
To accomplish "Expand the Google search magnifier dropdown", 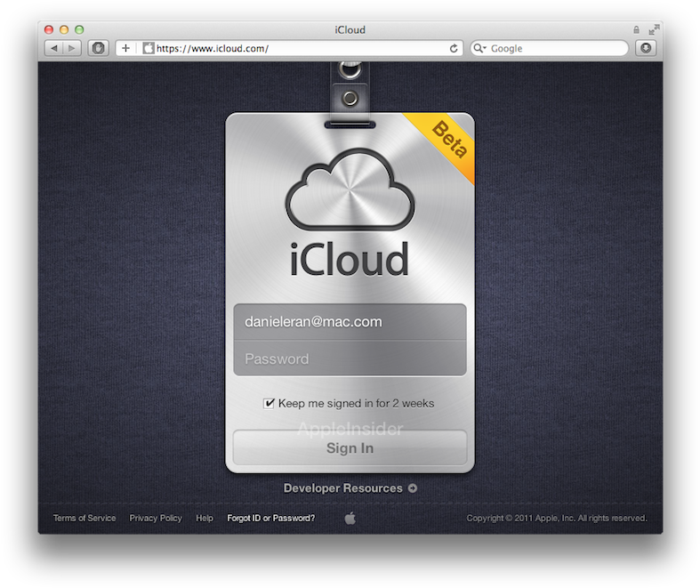I will [479, 48].
